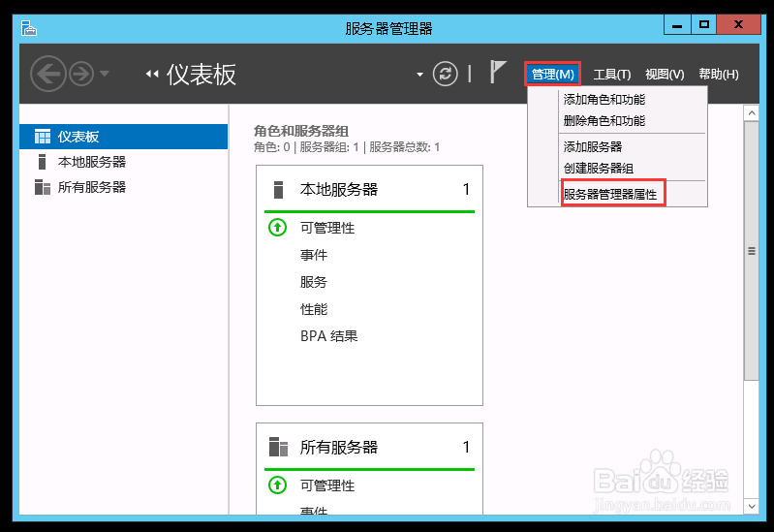Choose 服务器管理器属性 menu entry
This screenshot has width=774, height=532.
tap(610, 194)
